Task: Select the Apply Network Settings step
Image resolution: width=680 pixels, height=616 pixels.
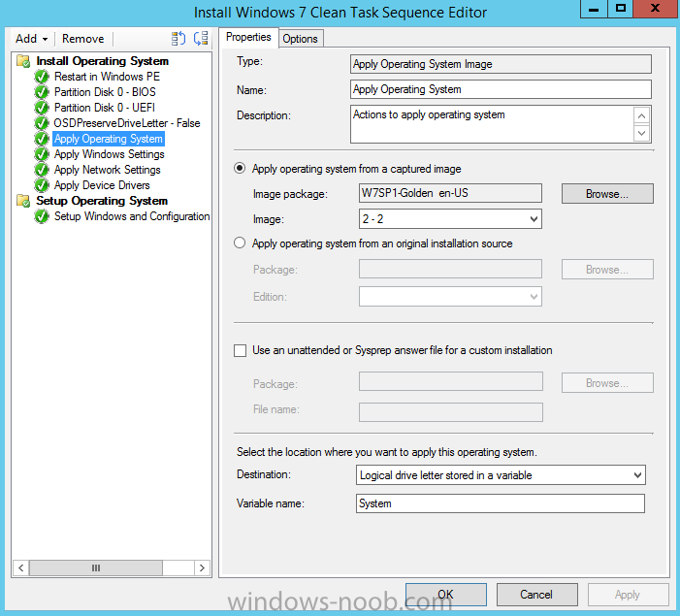Action: pyautogui.click(x=108, y=170)
